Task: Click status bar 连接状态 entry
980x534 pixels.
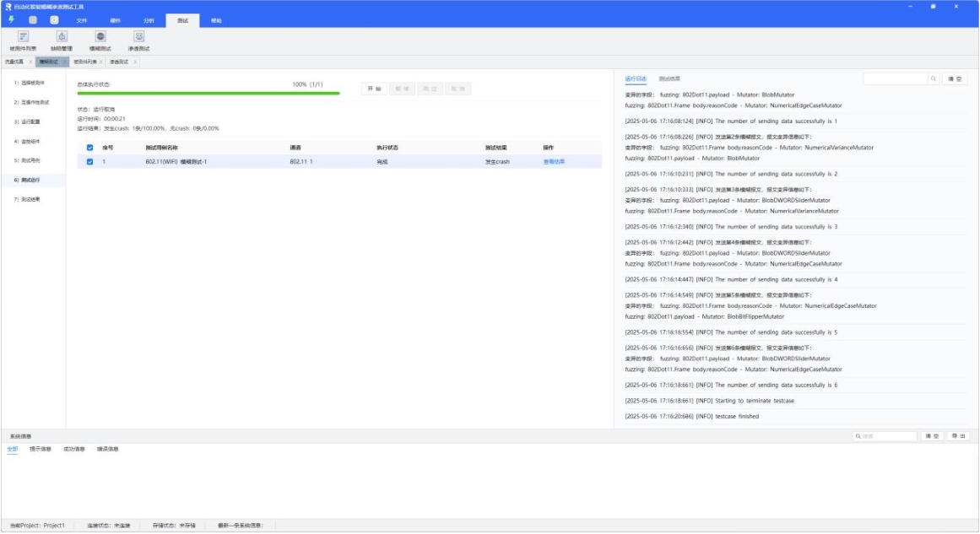Action: click(x=109, y=526)
